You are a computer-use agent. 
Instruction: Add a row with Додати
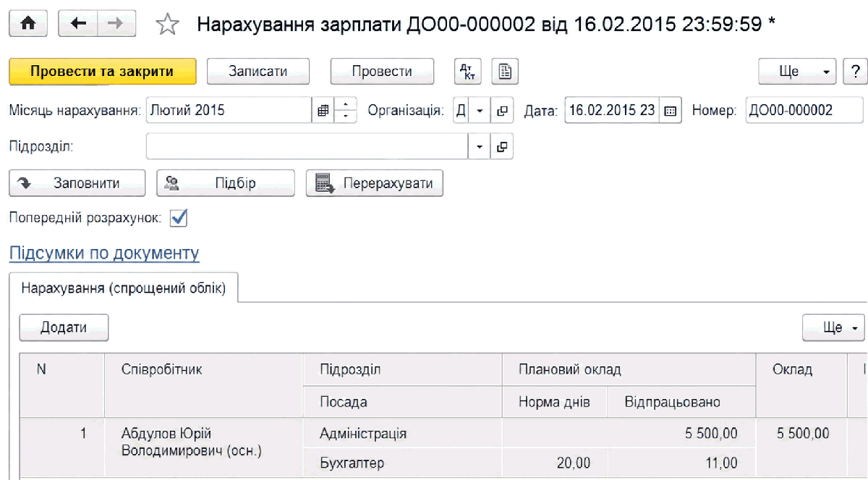pos(64,327)
